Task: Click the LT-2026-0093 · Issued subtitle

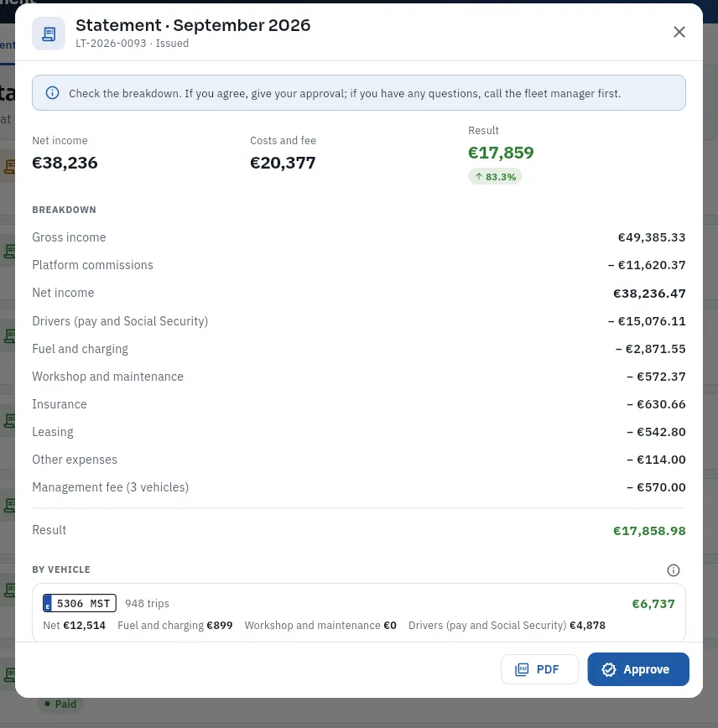Action: [132, 43]
